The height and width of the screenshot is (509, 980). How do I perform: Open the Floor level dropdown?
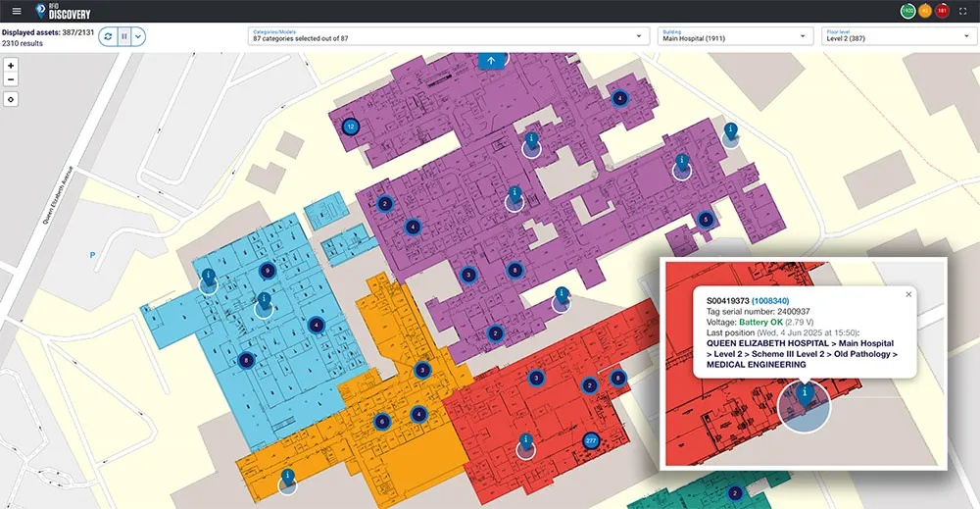pyautogui.click(x=899, y=35)
